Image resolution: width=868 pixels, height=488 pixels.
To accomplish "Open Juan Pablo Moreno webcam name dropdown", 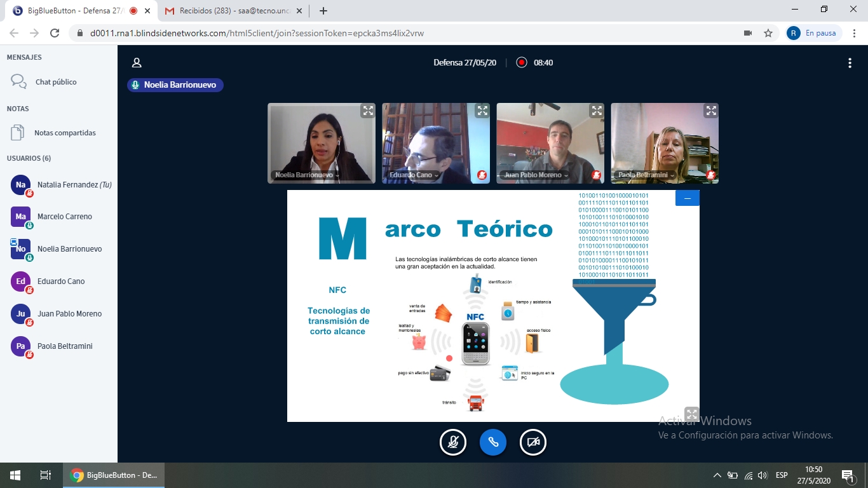I will [x=536, y=175].
